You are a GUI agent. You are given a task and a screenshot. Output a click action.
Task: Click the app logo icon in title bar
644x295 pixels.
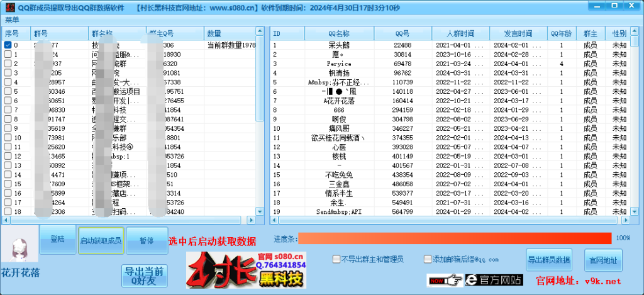point(7,8)
